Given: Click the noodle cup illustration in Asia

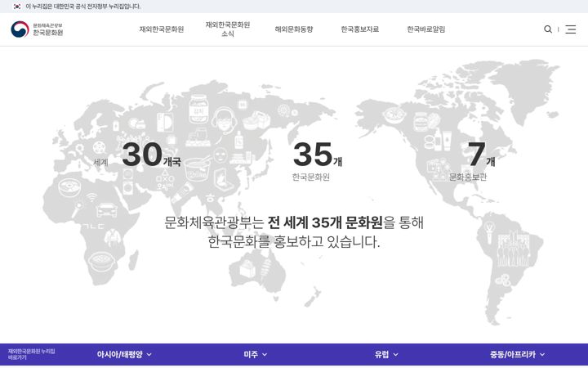Looking at the screenshot, I should 198,169.
